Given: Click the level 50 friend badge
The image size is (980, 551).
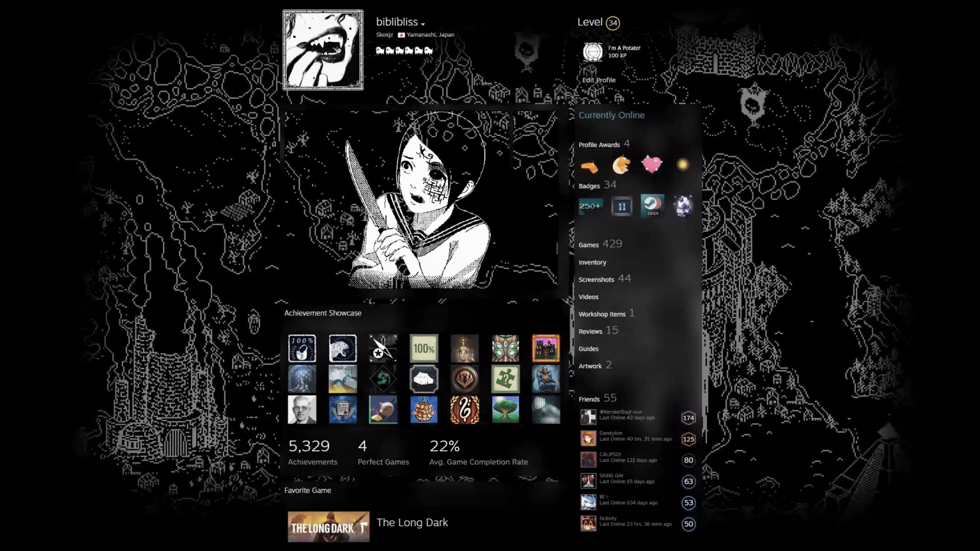Looking at the screenshot, I should coord(688,524).
